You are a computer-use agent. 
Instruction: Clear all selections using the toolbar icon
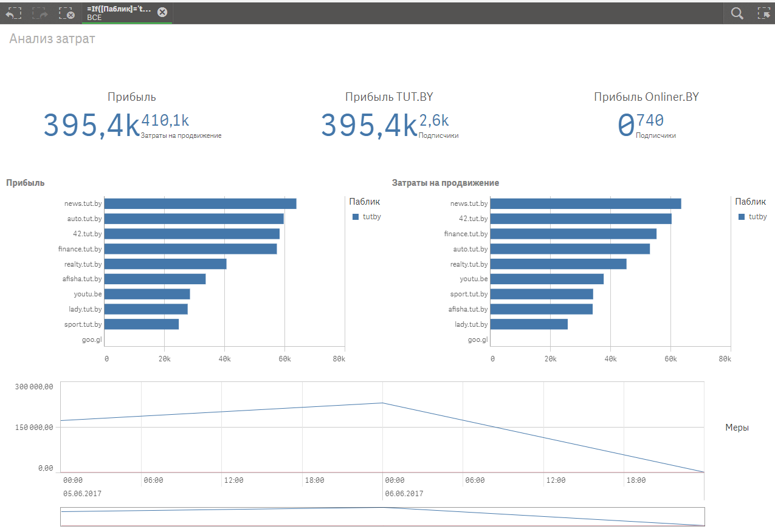pos(67,13)
